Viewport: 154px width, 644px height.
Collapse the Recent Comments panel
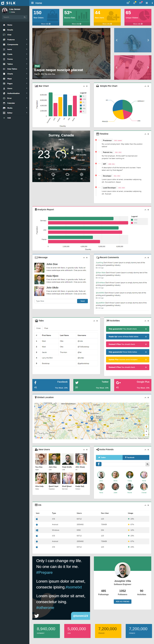[x=145, y=258]
